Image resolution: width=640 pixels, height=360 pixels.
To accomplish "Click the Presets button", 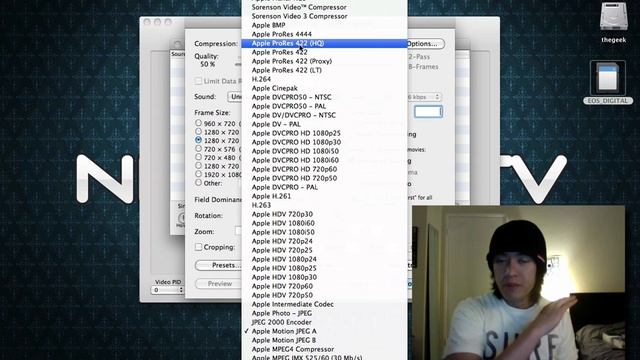I will [x=219, y=265].
